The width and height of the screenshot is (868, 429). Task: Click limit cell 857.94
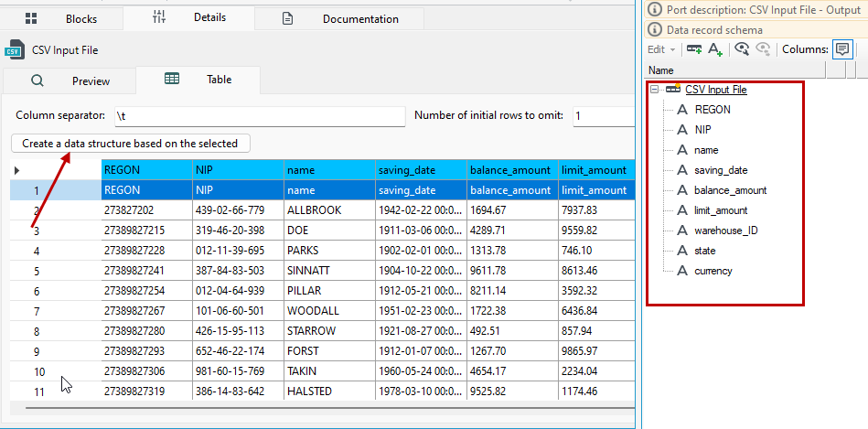pyautogui.click(x=596, y=331)
